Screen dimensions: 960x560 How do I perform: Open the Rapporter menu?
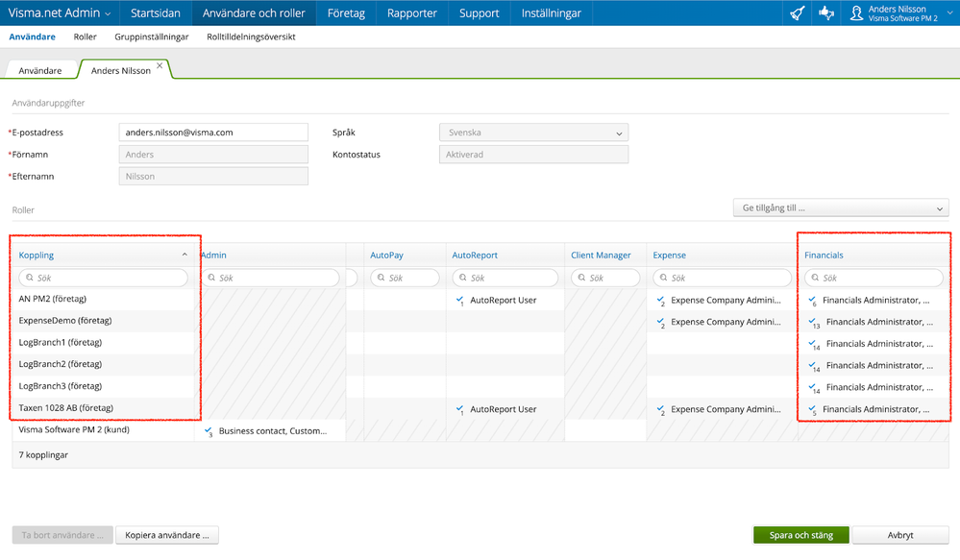pyautogui.click(x=412, y=12)
